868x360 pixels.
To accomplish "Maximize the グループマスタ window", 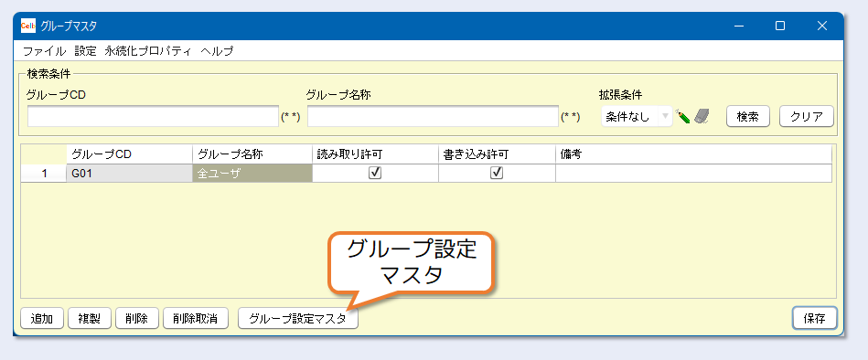I will click(x=780, y=26).
